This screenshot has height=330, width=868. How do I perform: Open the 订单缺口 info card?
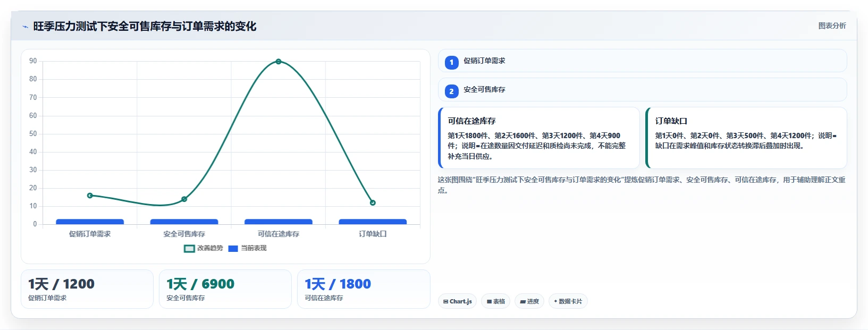pyautogui.click(x=746, y=138)
